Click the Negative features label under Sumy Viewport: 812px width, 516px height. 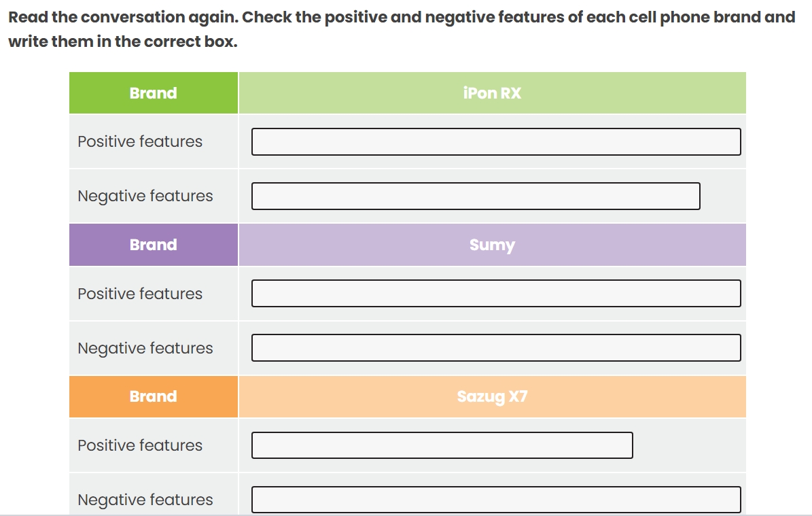143,347
